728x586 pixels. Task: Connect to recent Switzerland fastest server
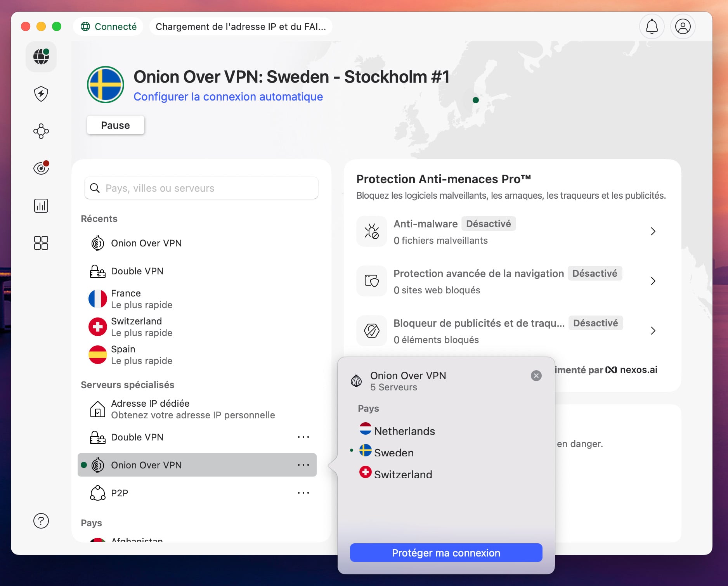[x=197, y=327]
